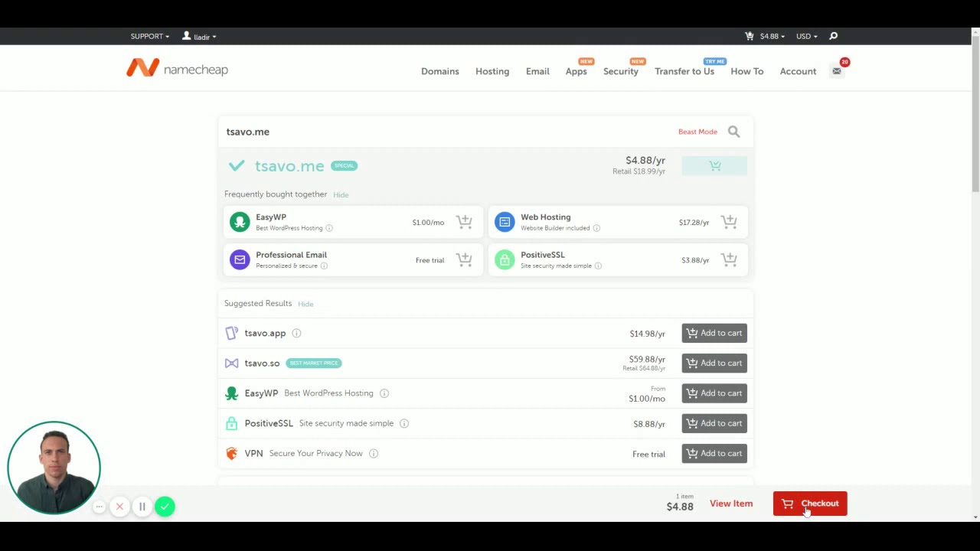Open recorder more options dots
980x551 pixels.
tap(99, 507)
